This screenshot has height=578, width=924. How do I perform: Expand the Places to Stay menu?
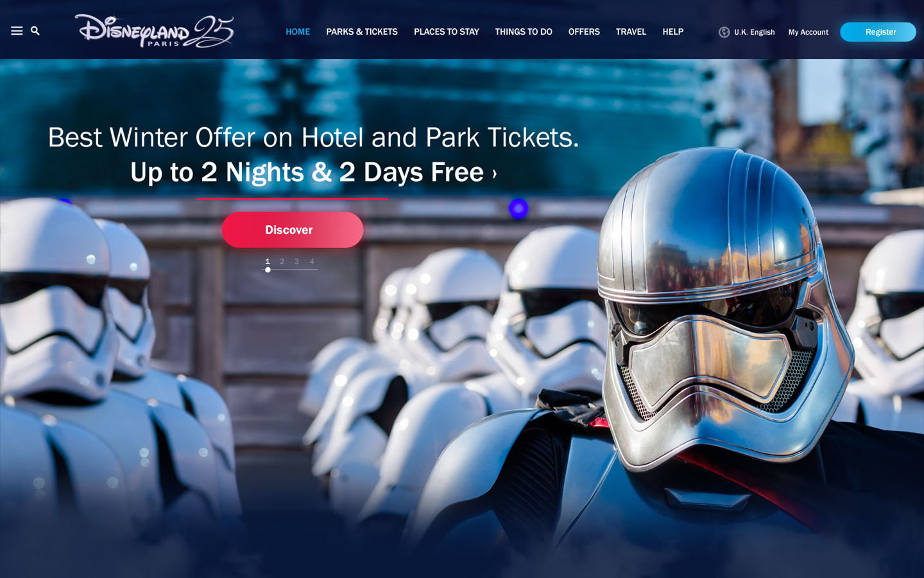(447, 31)
